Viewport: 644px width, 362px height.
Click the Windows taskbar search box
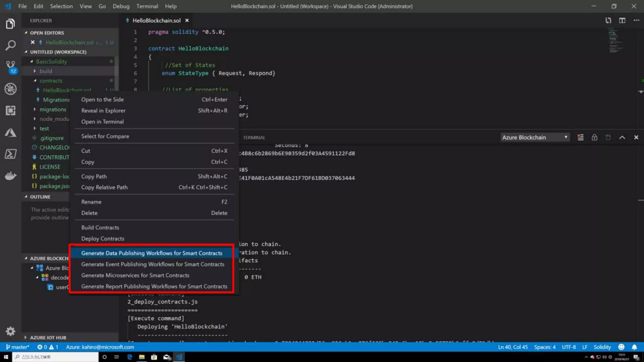(x=55, y=357)
